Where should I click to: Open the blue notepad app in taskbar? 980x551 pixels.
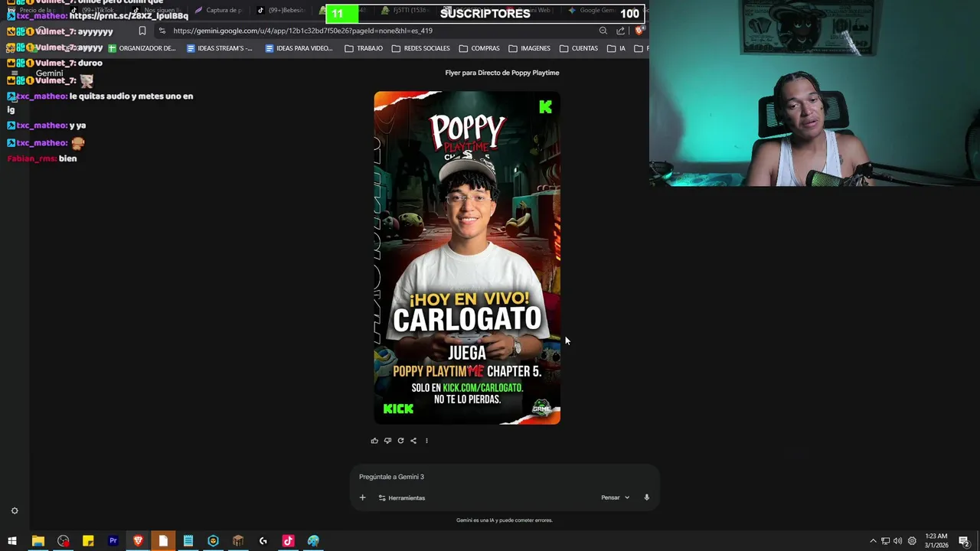pyautogui.click(x=188, y=541)
